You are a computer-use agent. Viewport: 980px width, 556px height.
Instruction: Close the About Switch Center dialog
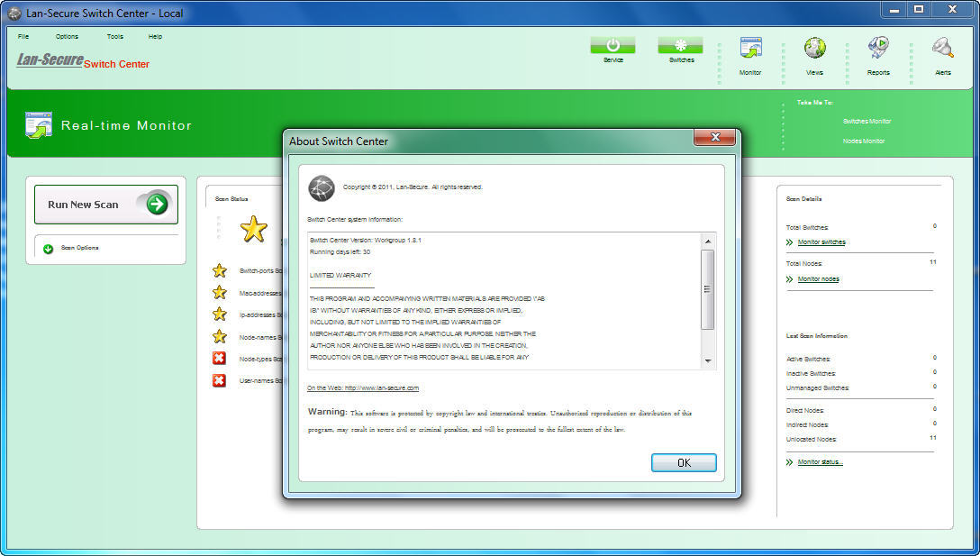(x=715, y=137)
